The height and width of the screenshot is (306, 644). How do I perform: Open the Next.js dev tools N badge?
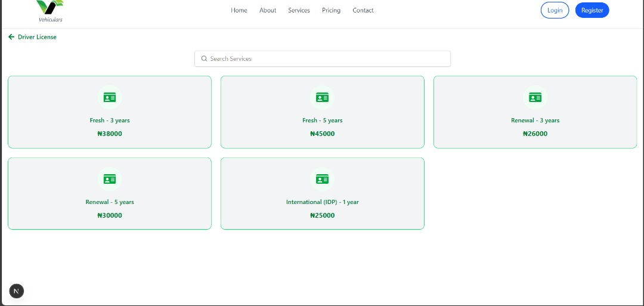[17, 291]
